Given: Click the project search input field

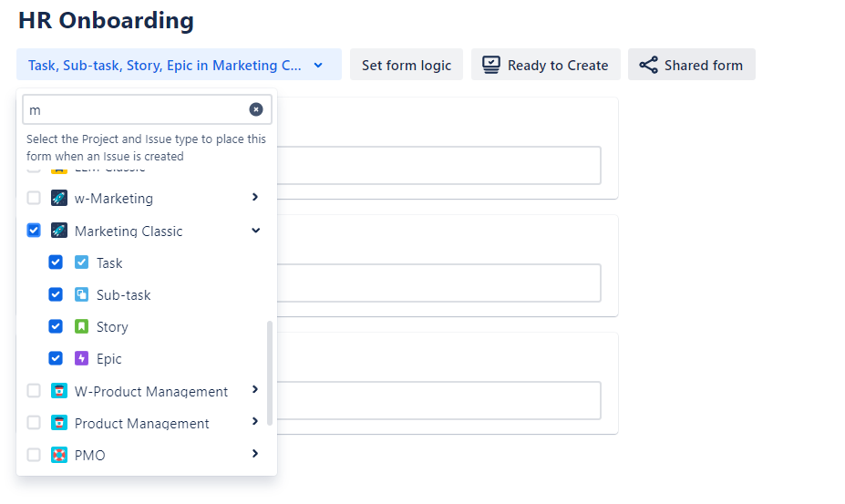Looking at the screenshot, I should tap(147, 110).
